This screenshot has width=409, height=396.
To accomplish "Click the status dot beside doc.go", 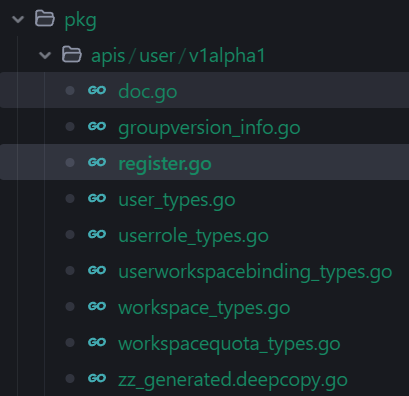I will [x=70, y=90].
